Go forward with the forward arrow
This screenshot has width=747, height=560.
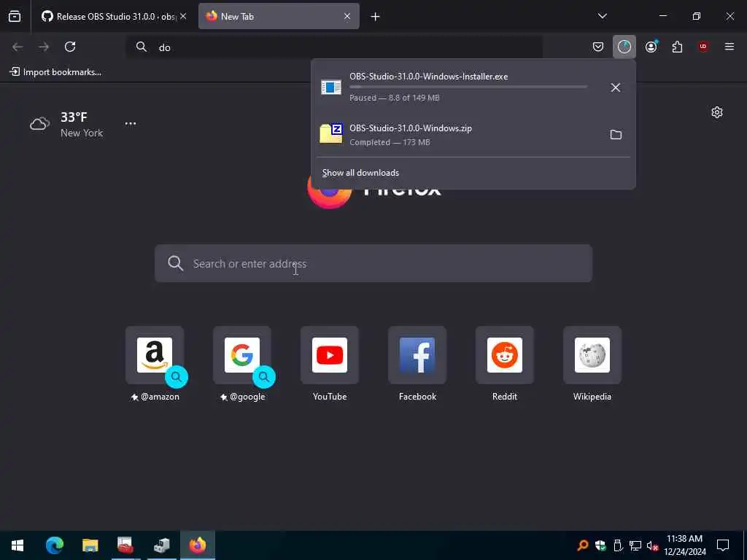click(x=44, y=47)
